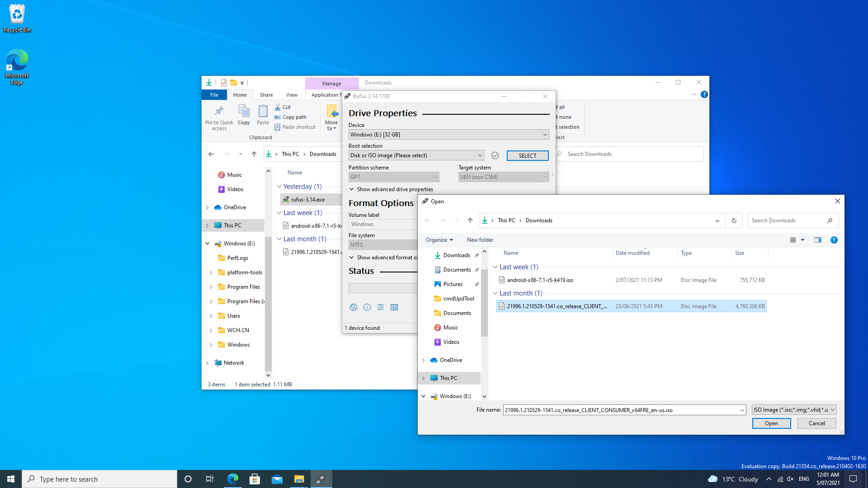The height and width of the screenshot is (488, 868).
Task: Click the Windows Start button
Action: pos(11,479)
